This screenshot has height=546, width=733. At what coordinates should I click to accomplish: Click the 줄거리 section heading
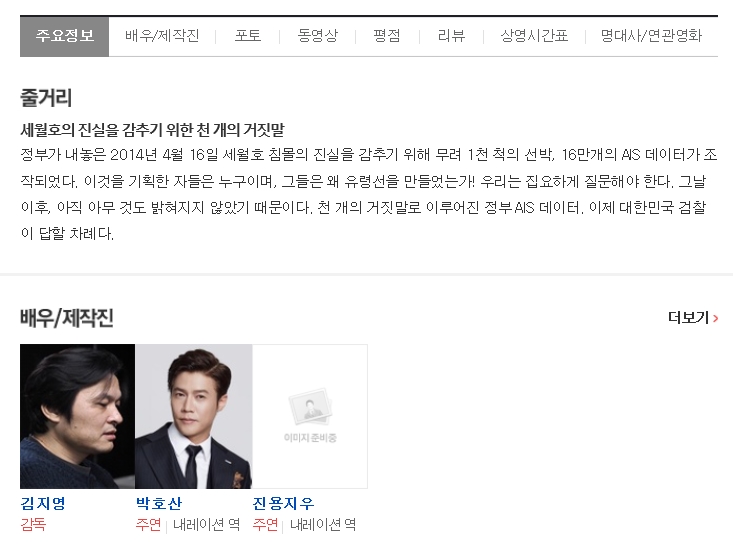pyautogui.click(x=46, y=98)
